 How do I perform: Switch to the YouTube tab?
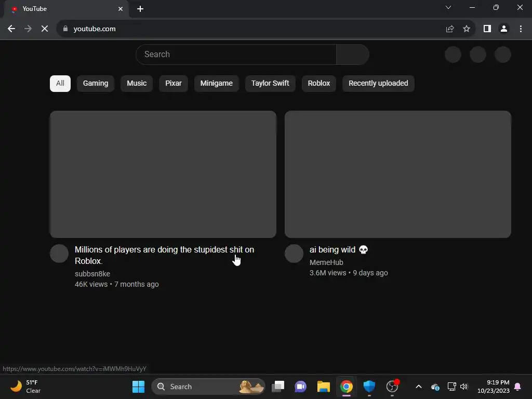(66, 9)
